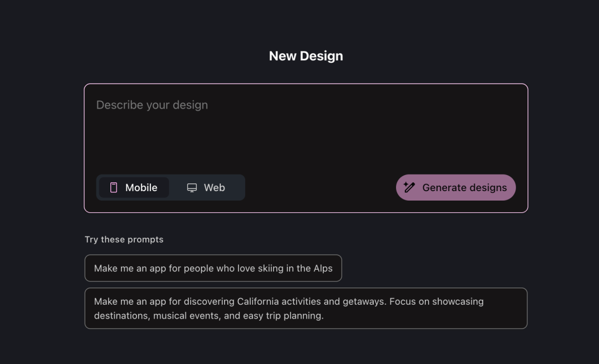Click the word Mobile in platform selector
This screenshot has width=599, height=364.
[x=141, y=188]
